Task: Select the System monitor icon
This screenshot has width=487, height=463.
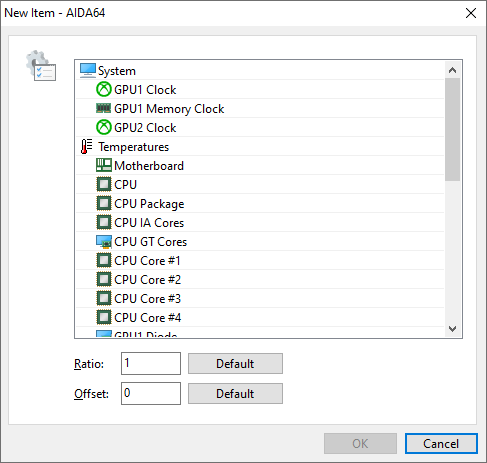Action: click(x=88, y=70)
